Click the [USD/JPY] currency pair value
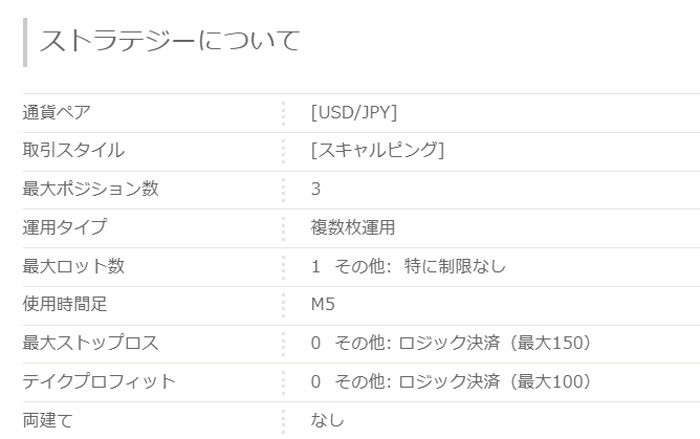The image size is (700, 439). (354, 112)
